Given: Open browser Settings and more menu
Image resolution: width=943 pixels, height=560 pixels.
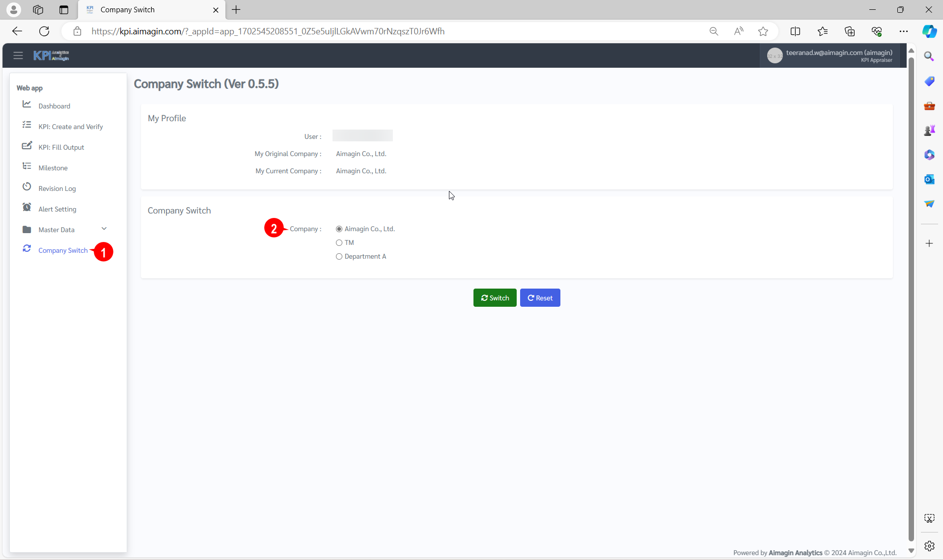Looking at the screenshot, I should click(x=903, y=31).
